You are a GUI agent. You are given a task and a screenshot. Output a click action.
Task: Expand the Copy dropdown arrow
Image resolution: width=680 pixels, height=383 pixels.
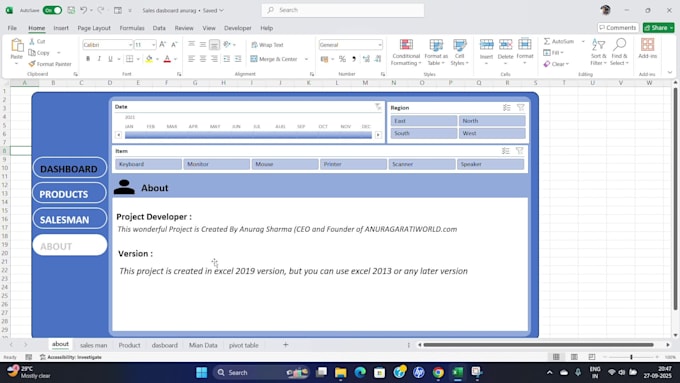(59, 52)
